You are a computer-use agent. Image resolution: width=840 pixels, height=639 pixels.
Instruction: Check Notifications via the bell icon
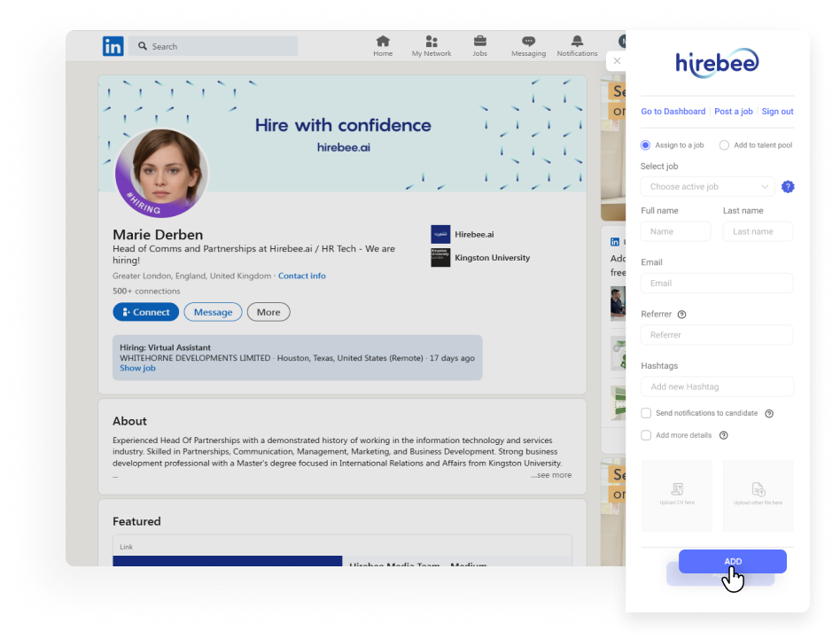point(577,45)
